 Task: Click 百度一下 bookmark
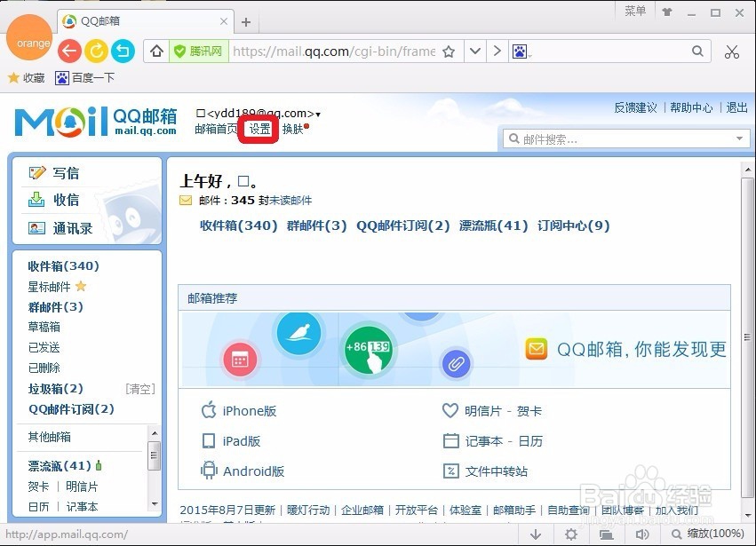coord(85,77)
